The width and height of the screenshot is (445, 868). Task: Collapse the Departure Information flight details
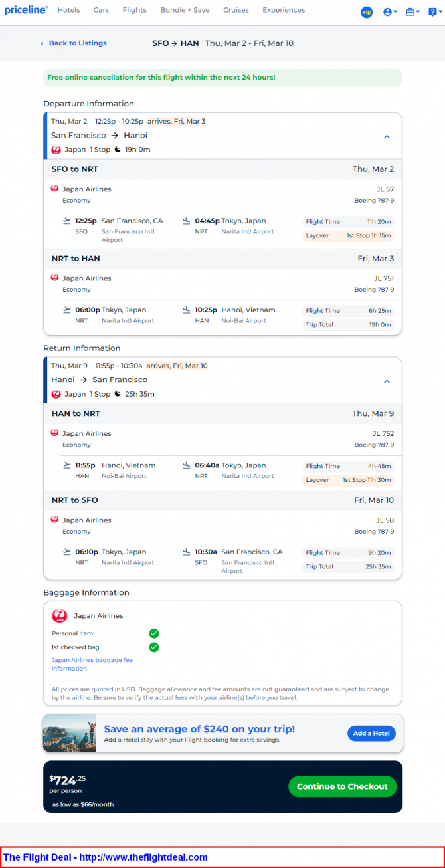pos(387,136)
